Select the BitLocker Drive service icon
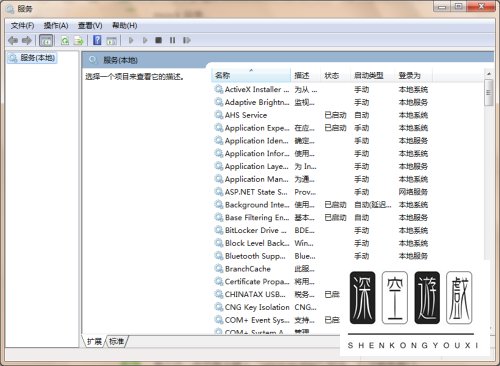The image size is (500, 366). [219, 230]
